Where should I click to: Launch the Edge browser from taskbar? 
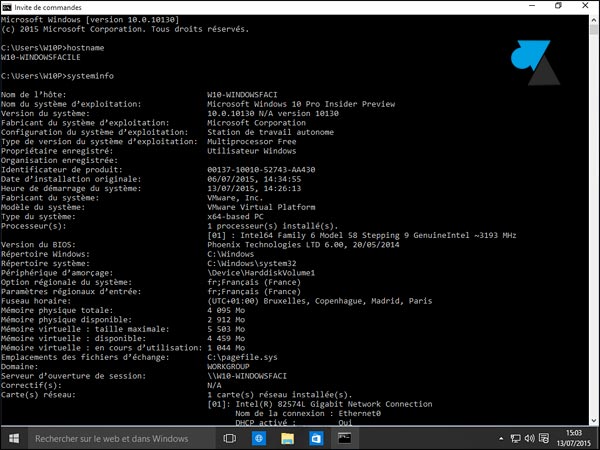pyautogui.click(x=259, y=439)
